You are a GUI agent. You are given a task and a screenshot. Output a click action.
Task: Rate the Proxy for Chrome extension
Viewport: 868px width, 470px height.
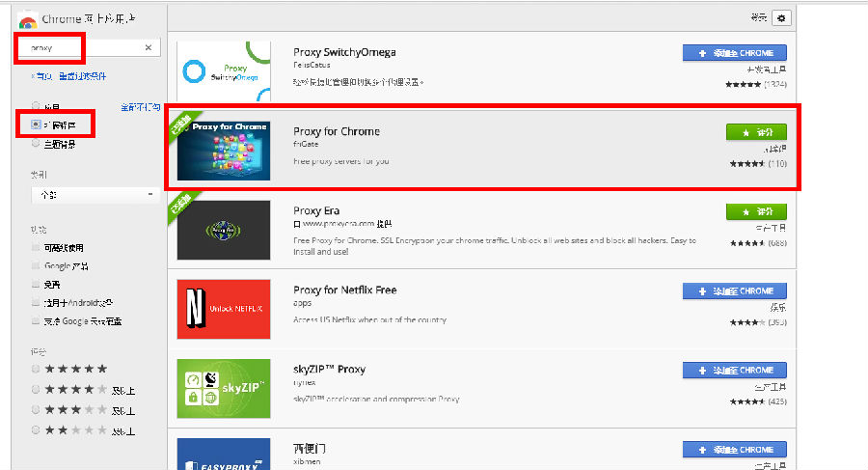pyautogui.click(x=756, y=132)
